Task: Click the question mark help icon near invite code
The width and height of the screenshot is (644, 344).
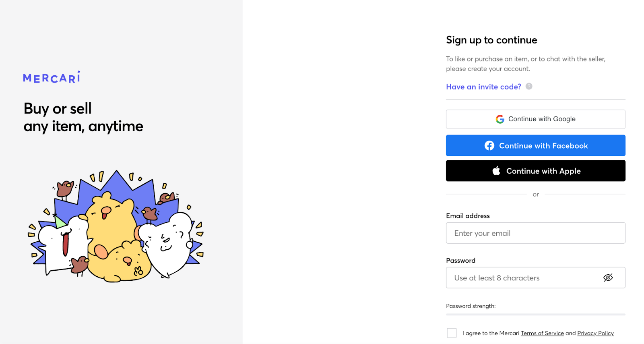Action: click(529, 86)
